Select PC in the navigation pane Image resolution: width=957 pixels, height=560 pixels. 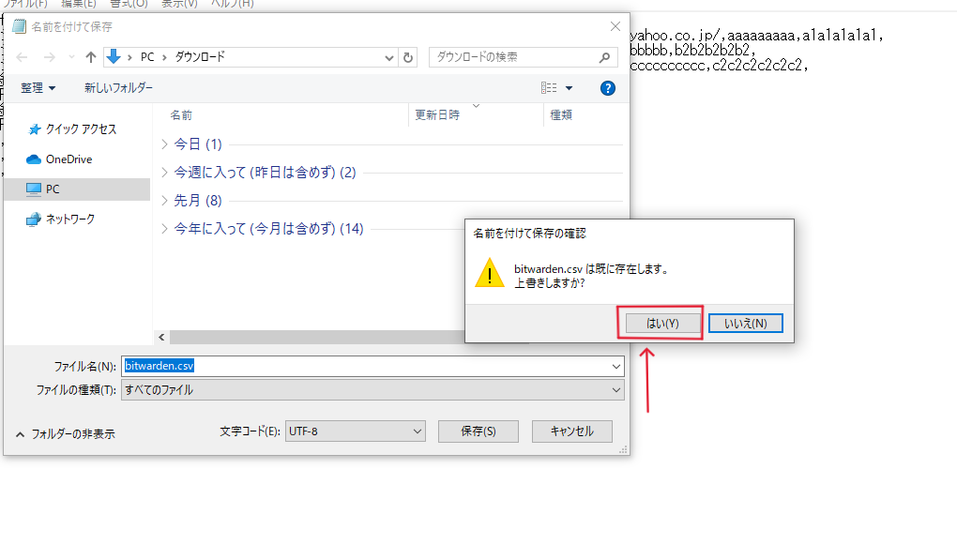point(77,189)
